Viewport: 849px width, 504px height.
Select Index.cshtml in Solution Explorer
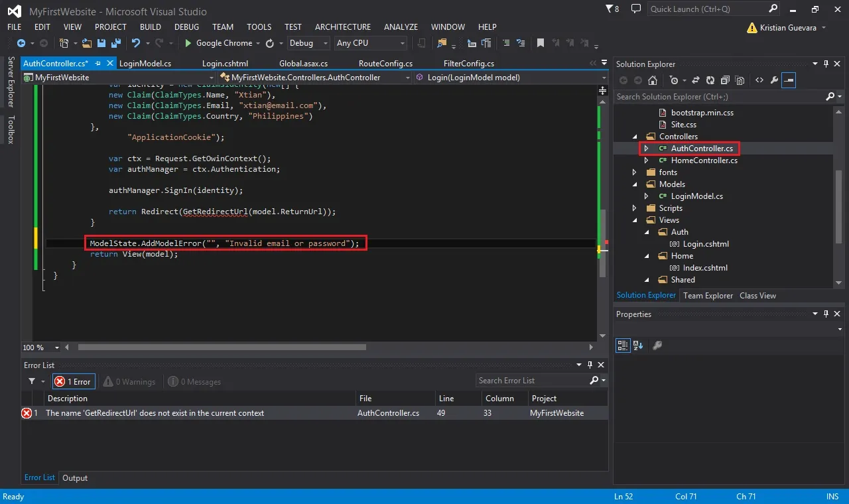click(x=705, y=268)
